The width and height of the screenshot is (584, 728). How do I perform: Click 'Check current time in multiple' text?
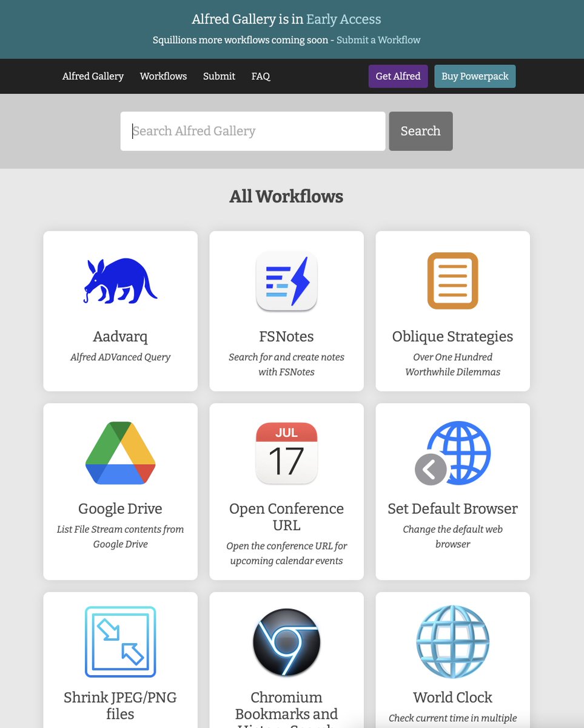[x=453, y=718]
